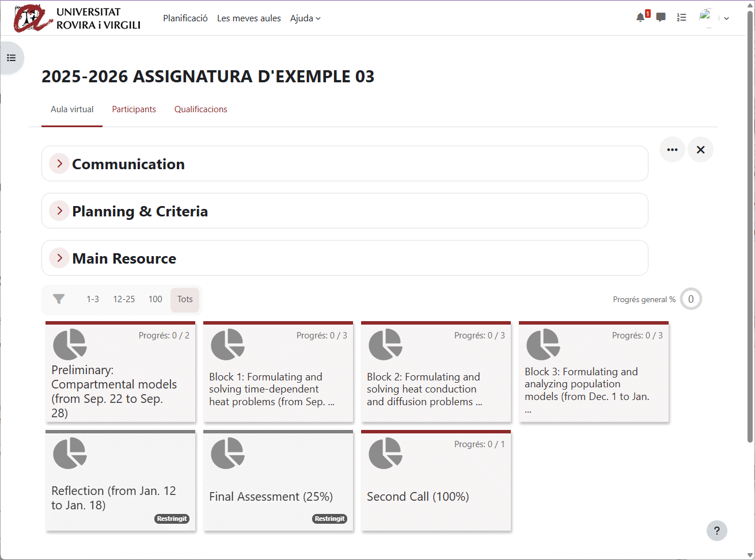Select the Tots filter to show all tiles
The image size is (755, 560).
pyautogui.click(x=185, y=299)
